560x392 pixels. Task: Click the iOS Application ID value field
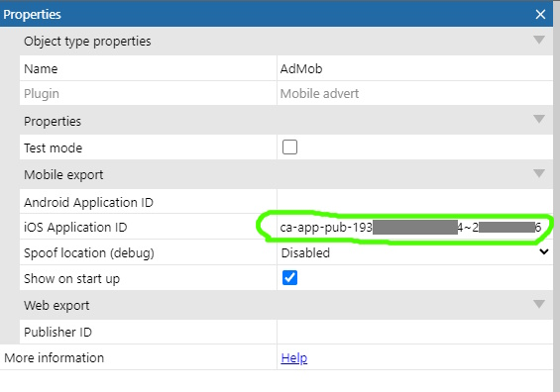415,228
